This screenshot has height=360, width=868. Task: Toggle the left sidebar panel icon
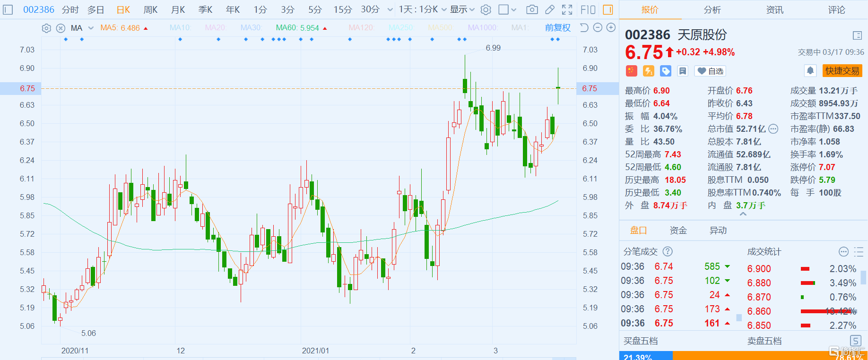(8, 9)
